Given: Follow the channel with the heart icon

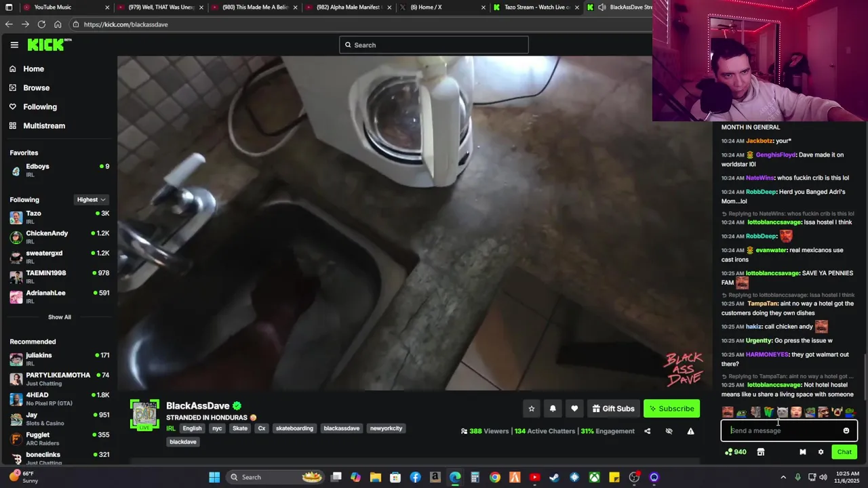Looking at the screenshot, I should (x=574, y=409).
